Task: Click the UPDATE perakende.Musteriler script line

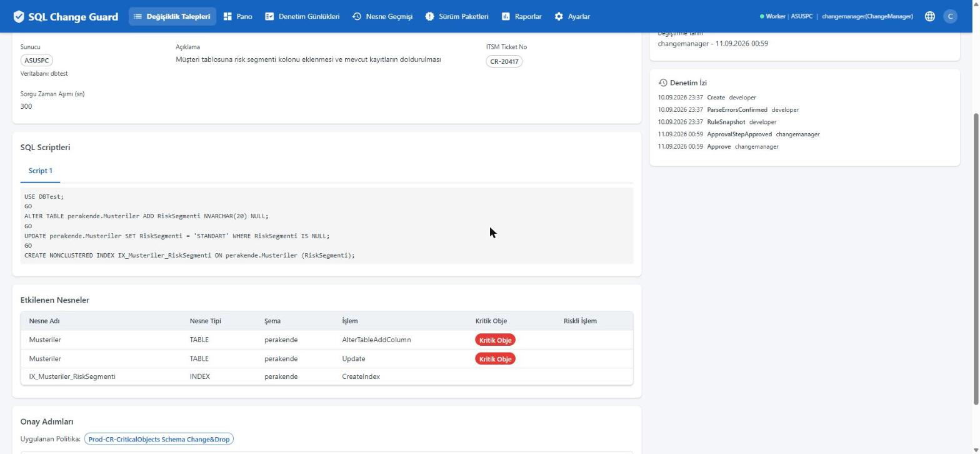Action: pos(177,236)
